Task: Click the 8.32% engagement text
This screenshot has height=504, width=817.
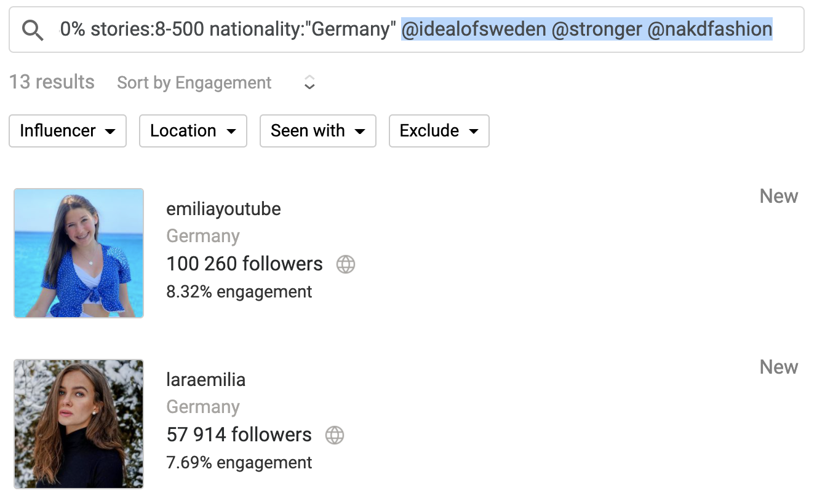Action: (239, 292)
